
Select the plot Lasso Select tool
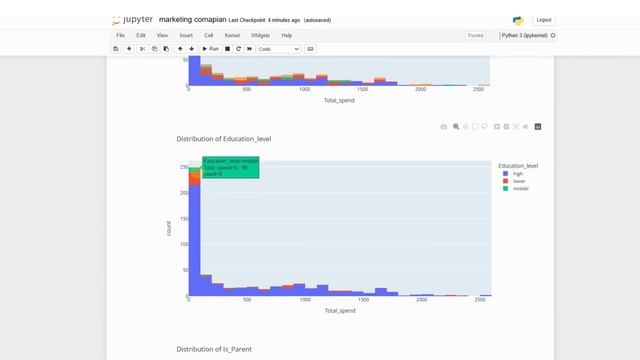pyautogui.click(x=484, y=127)
